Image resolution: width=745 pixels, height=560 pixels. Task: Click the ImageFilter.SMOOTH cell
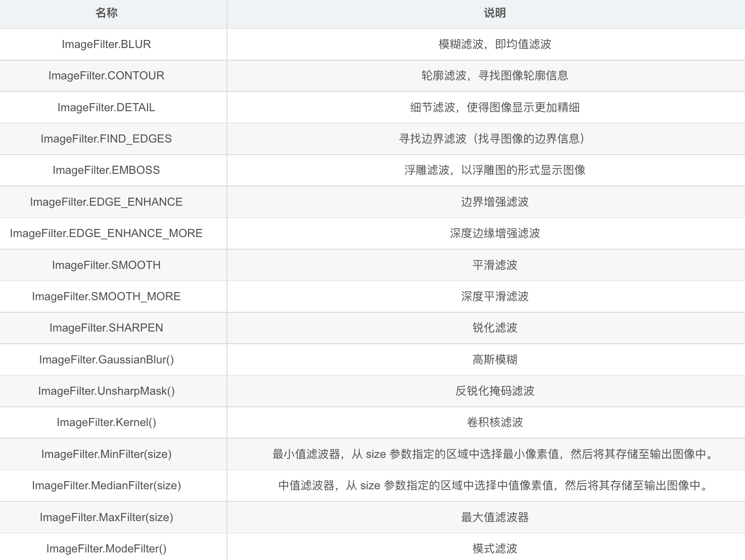(106, 265)
